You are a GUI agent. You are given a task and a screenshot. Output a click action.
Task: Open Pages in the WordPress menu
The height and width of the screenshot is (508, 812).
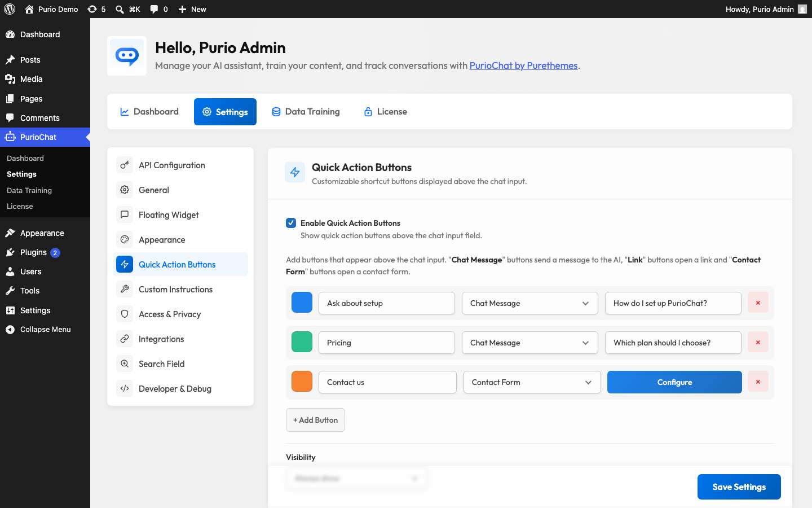(45, 99)
